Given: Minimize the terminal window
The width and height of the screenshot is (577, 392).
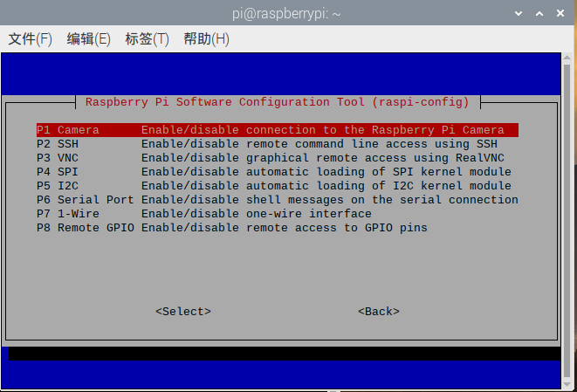Looking at the screenshot, I should pos(519,14).
